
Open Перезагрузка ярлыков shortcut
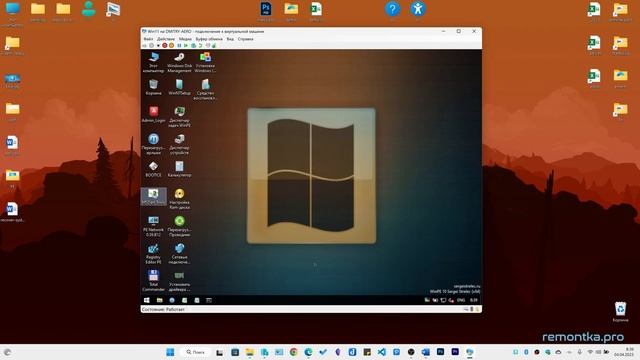(x=153, y=144)
